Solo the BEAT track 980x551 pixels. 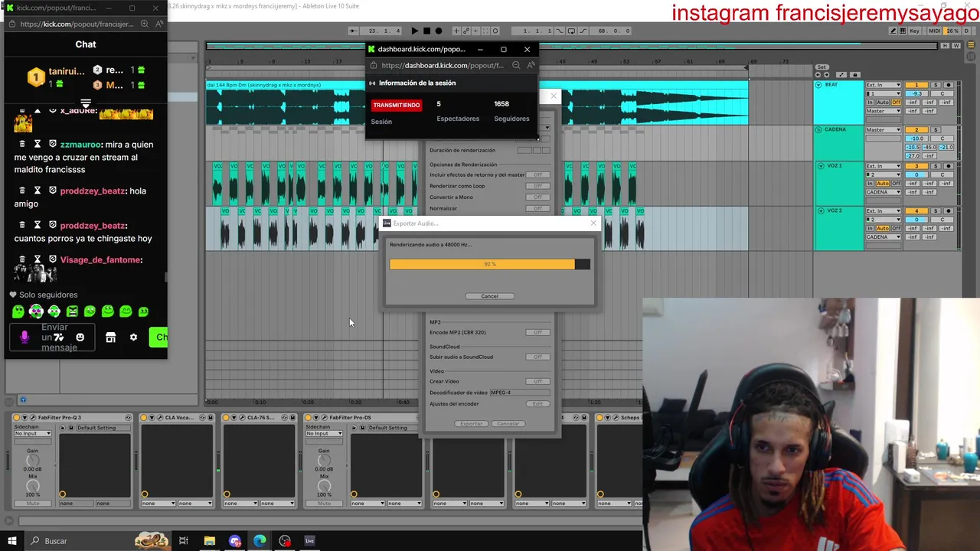click(936, 85)
